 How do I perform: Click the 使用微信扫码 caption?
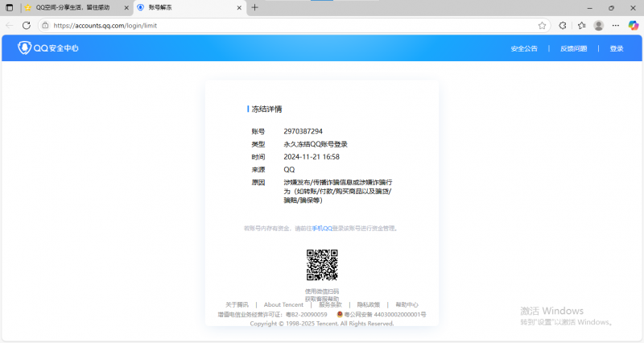(x=322, y=291)
